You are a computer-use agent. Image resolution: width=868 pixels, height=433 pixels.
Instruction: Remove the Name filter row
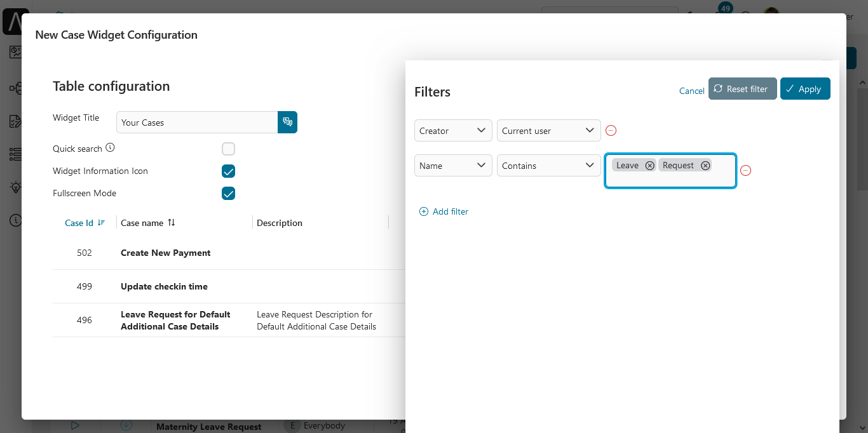pos(746,171)
